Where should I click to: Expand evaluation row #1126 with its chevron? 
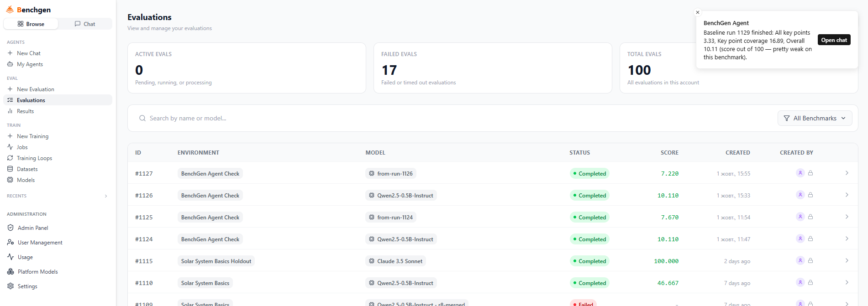pos(847,195)
